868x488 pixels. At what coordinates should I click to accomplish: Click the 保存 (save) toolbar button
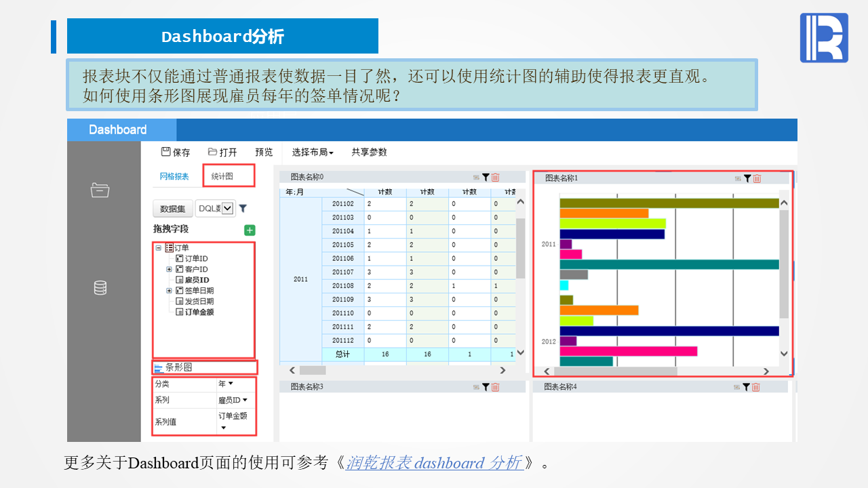coord(176,152)
